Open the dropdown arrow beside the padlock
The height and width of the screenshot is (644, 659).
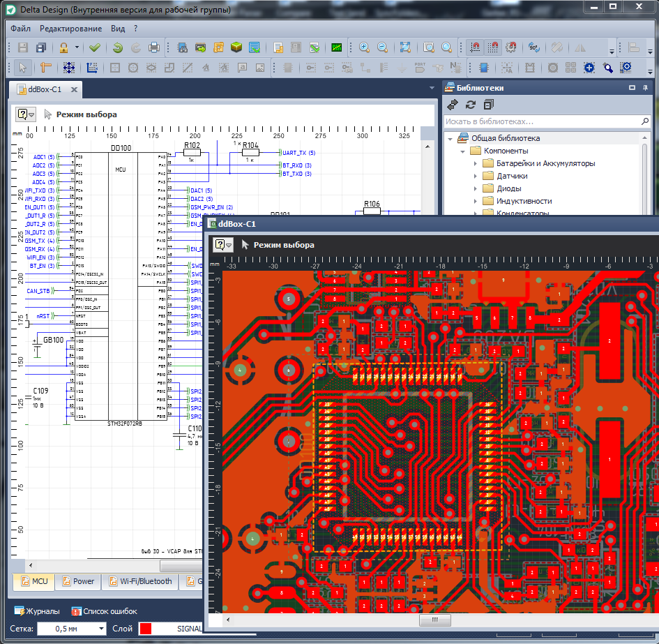point(77,47)
